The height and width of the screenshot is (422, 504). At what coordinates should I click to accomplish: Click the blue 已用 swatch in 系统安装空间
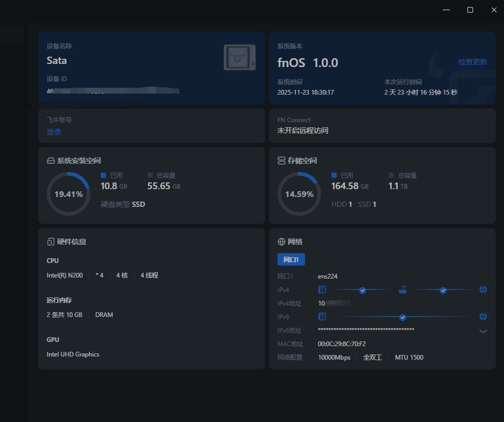point(103,175)
